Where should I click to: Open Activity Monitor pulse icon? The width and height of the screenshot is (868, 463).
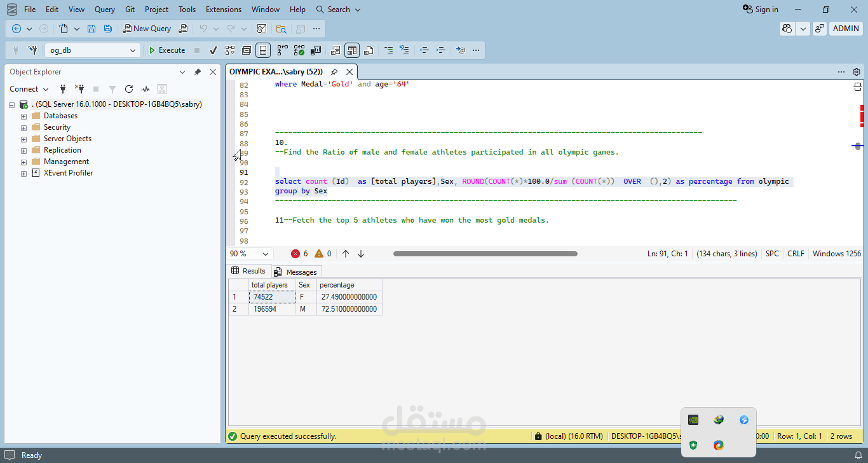(146, 89)
